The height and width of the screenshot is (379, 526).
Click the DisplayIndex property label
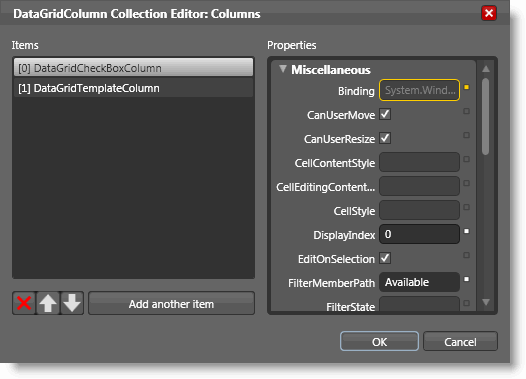click(344, 235)
